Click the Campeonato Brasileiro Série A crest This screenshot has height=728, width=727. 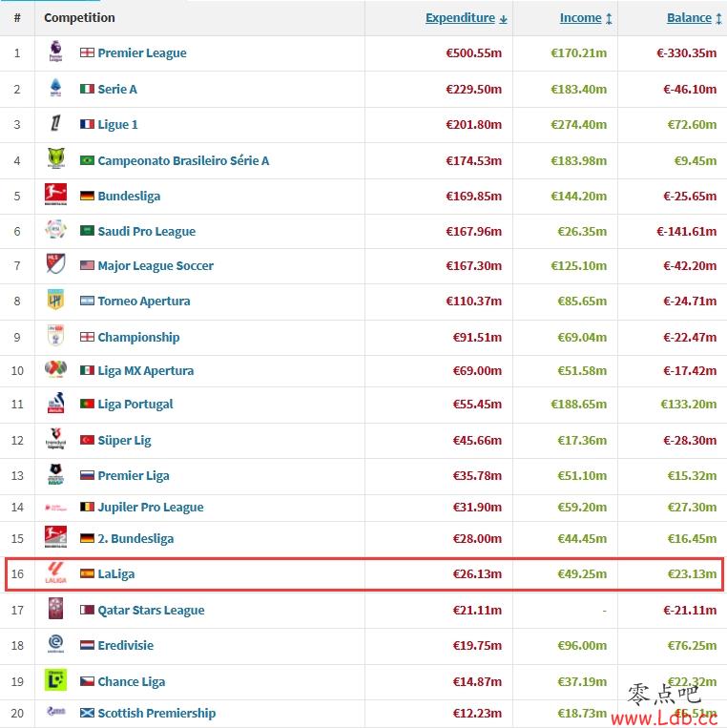click(55, 158)
